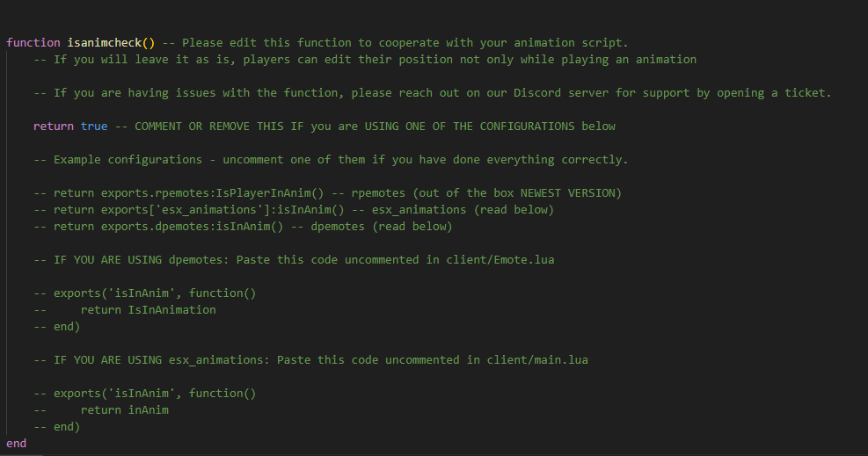Click the 'client/main.lua' text in the comment
Image resolution: width=868 pixels, height=456 pixels.
point(537,360)
